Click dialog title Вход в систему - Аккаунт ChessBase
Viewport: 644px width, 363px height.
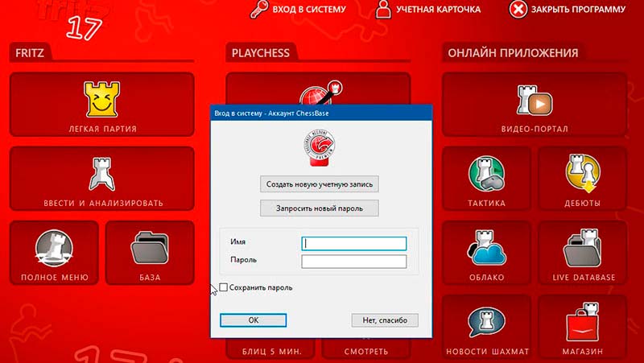point(271,113)
